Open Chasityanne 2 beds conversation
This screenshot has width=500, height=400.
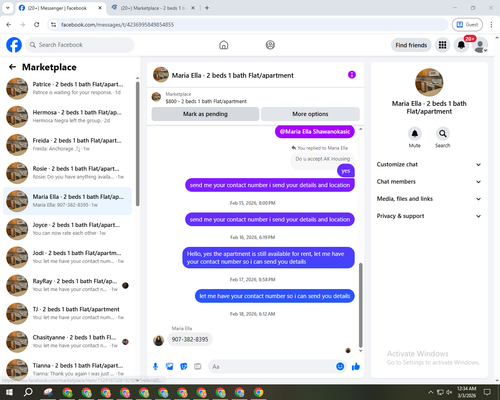[x=68, y=342]
